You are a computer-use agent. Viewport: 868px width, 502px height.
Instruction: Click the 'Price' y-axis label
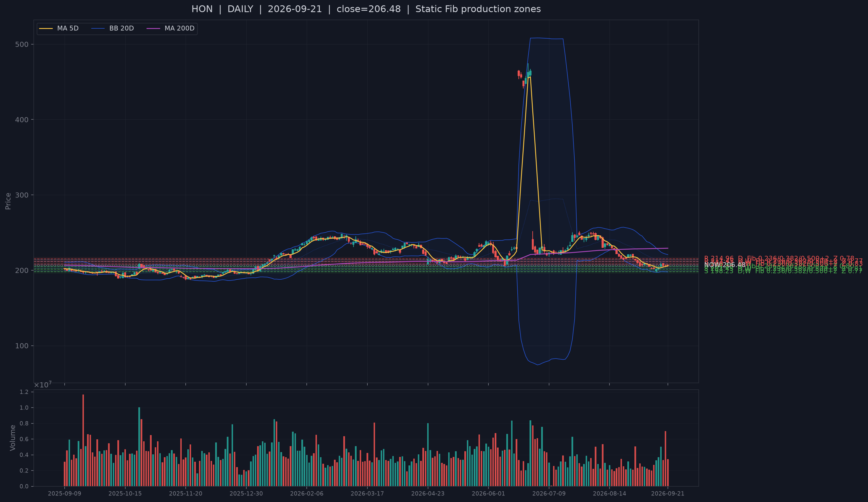coord(8,201)
